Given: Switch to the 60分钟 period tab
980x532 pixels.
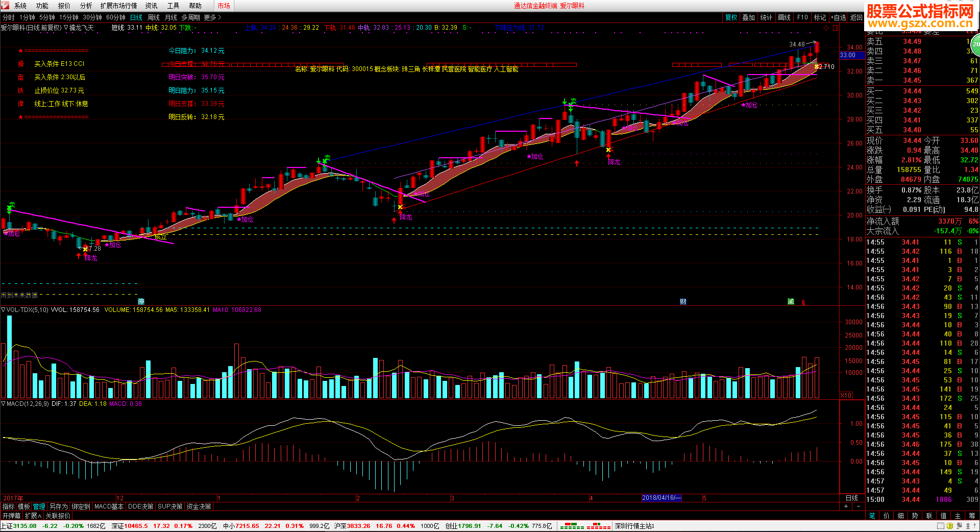Looking at the screenshot, I should 116,17.
